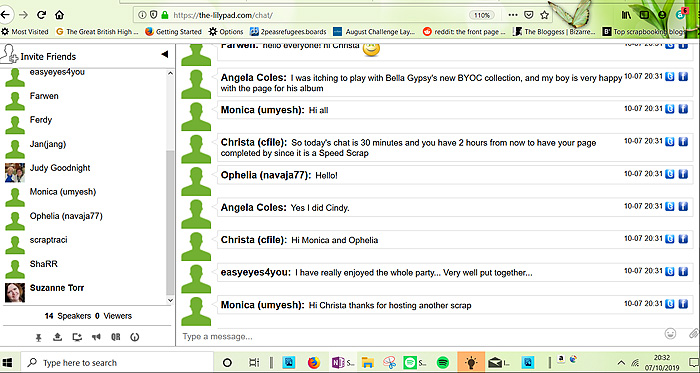Open the emoji picker in the message box

pos(670,333)
